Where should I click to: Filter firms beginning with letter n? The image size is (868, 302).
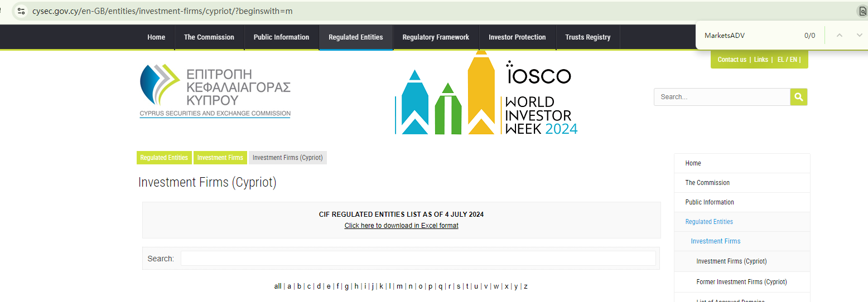[411, 286]
